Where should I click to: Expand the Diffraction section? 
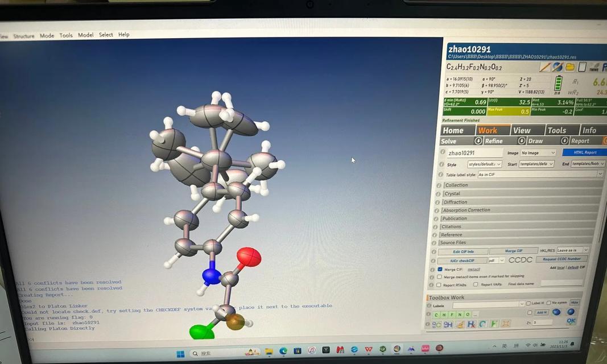(x=521, y=202)
